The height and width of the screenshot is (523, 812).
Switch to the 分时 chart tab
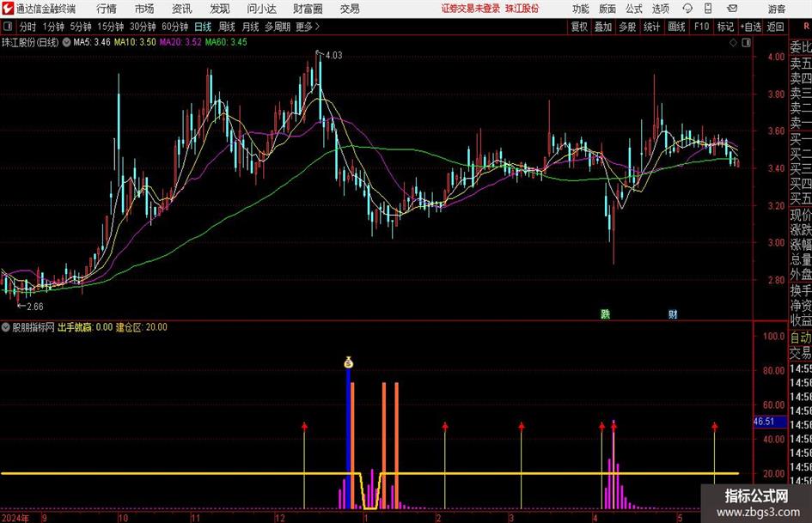tap(28, 27)
